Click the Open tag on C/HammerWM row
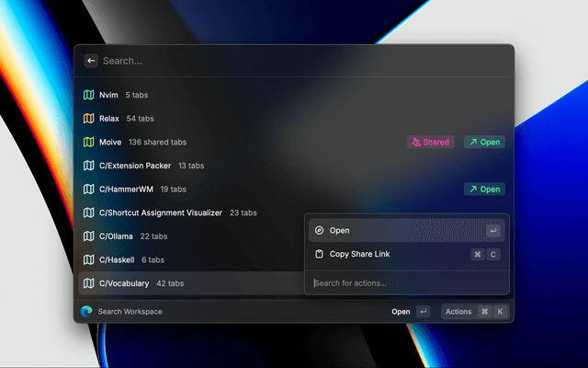 click(x=483, y=190)
